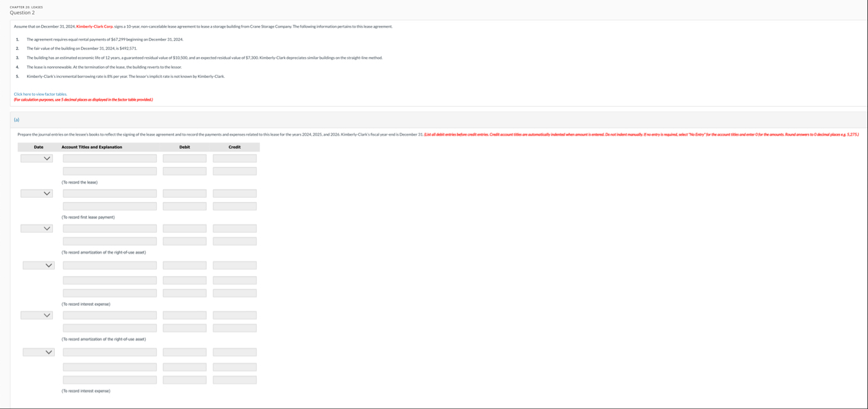Focus the first account title field of the second interest expense entry

tap(109, 352)
